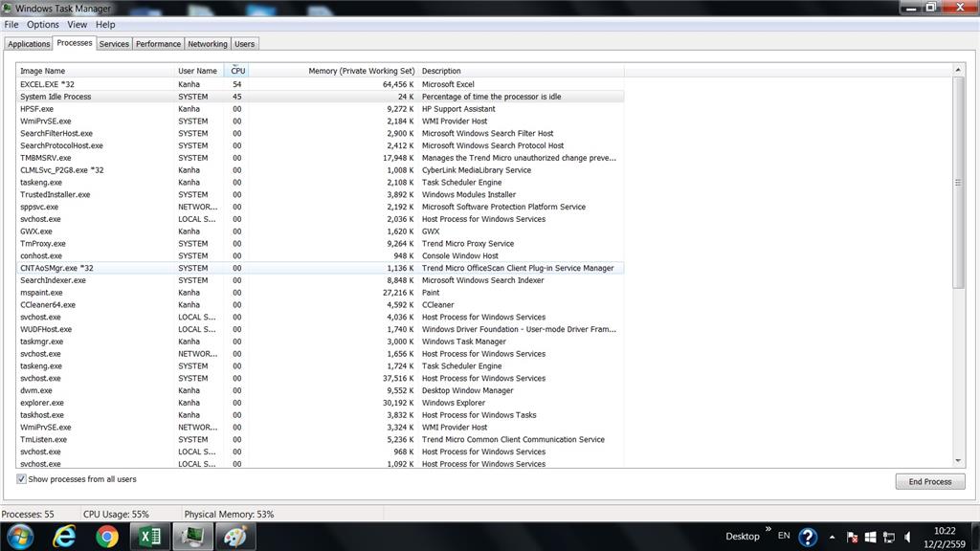Open the Help menu
The width and height of the screenshot is (980, 551).
105,24
